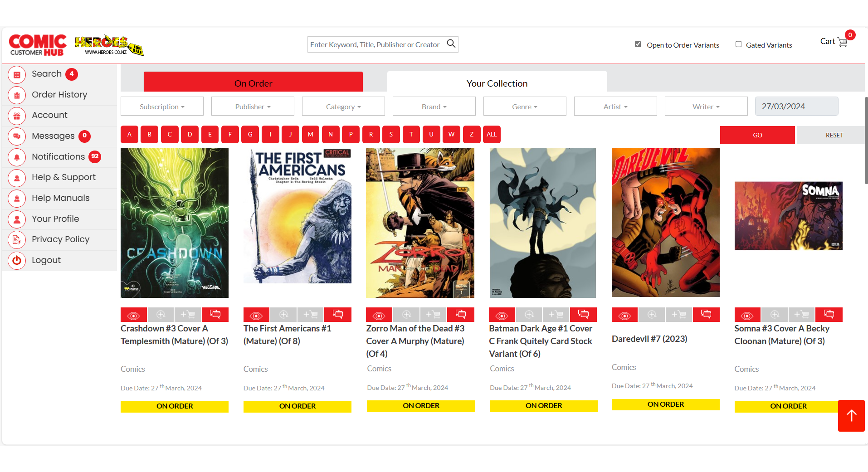Open Batman Dark Age cover thumbnail
The height and width of the screenshot is (472, 868).
pyautogui.click(x=542, y=223)
